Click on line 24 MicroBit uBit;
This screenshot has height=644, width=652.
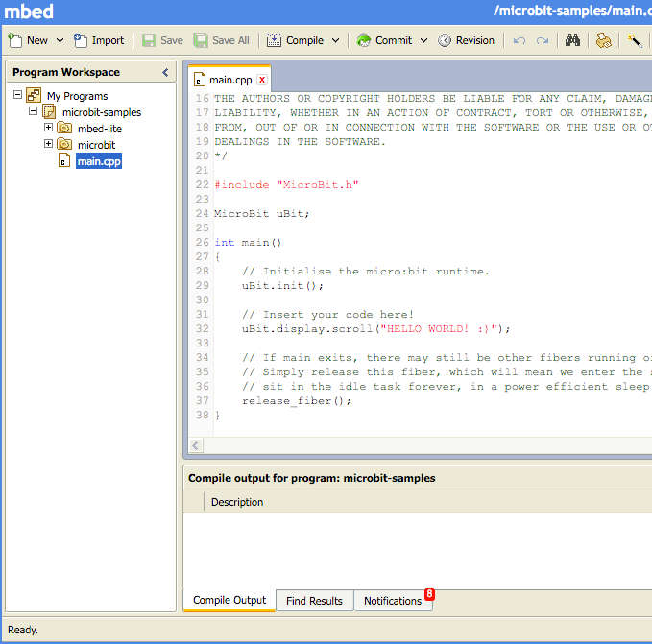(x=262, y=214)
